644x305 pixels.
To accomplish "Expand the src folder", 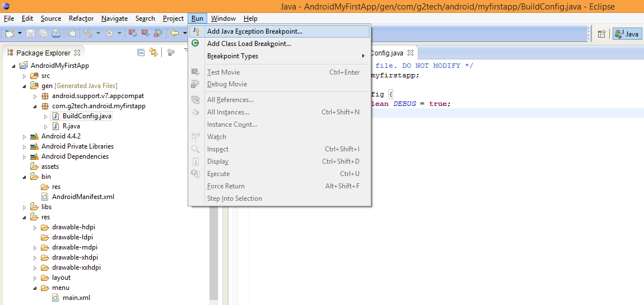I will 24,76.
